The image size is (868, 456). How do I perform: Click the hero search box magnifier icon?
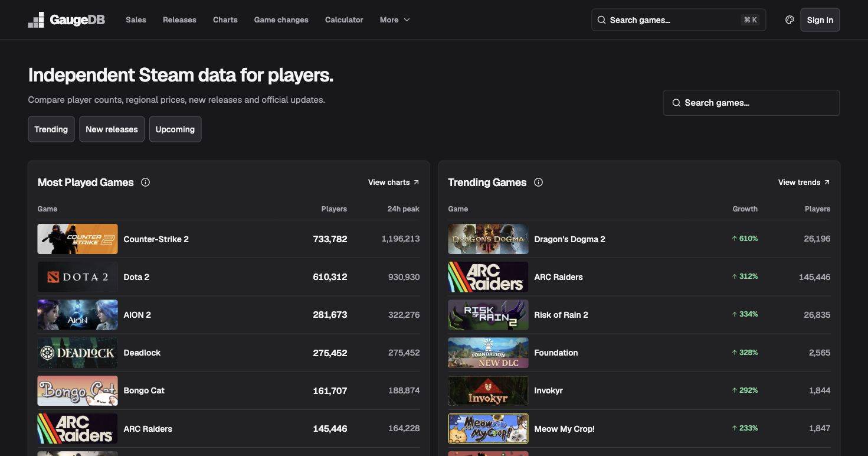coord(676,103)
